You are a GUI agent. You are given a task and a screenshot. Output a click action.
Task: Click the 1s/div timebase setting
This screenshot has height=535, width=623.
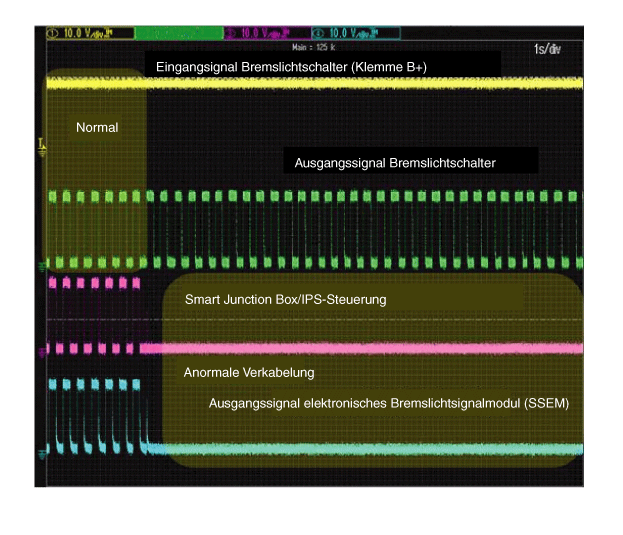click(x=547, y=50)
